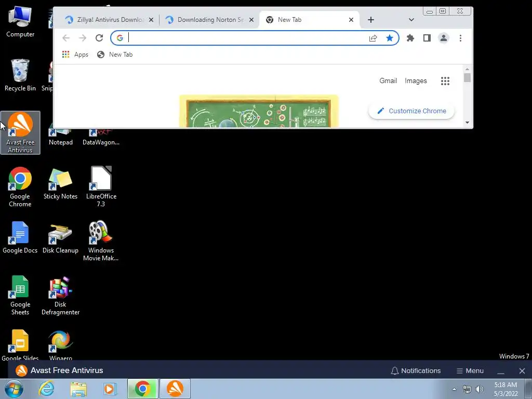
Task: Select Notepad desktop shortcut
Action: (60, 137)
